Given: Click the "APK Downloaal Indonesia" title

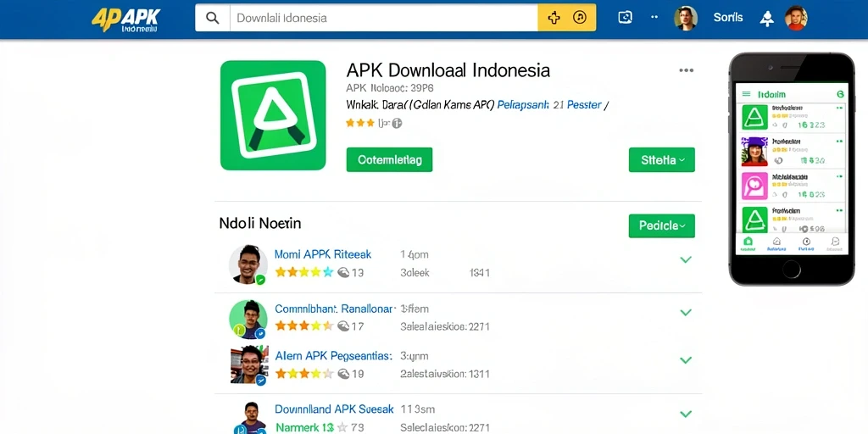Looking at the screenshot, I should 448,70.
